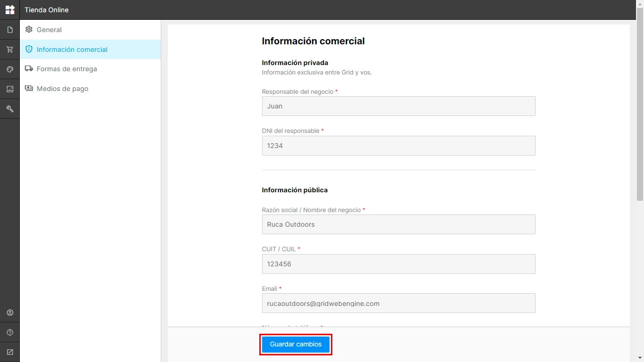Click the 'Responsable del negocio' label
This screenshot has width=644, height=362.
[297, 91]
